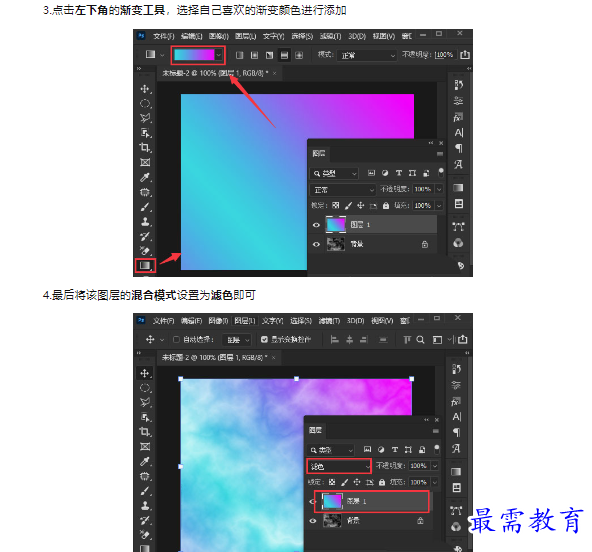592x552 pixels.
Task: Open 选择(S) menu in step 4 screenshot
Action: click(x=301, y=321)
